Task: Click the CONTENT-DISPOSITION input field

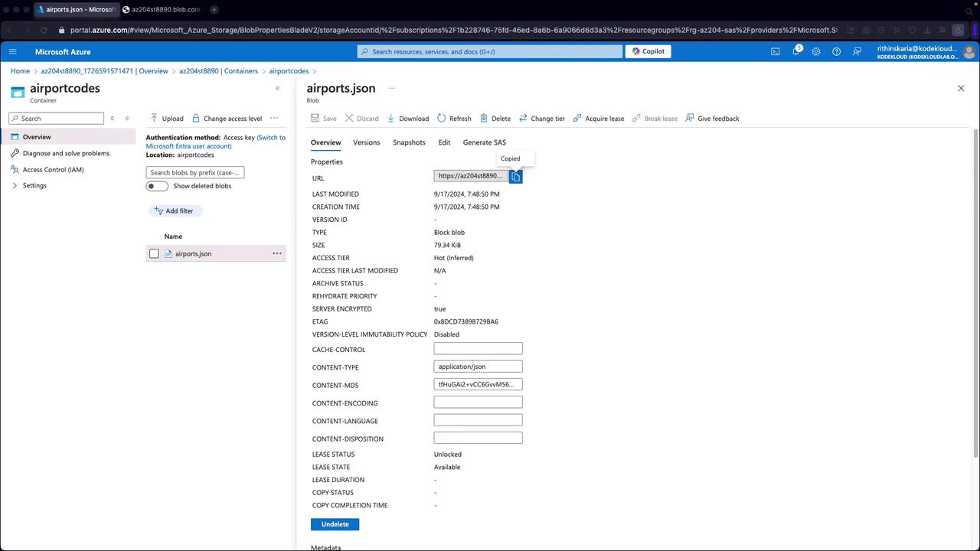Action: click(478, 438)
